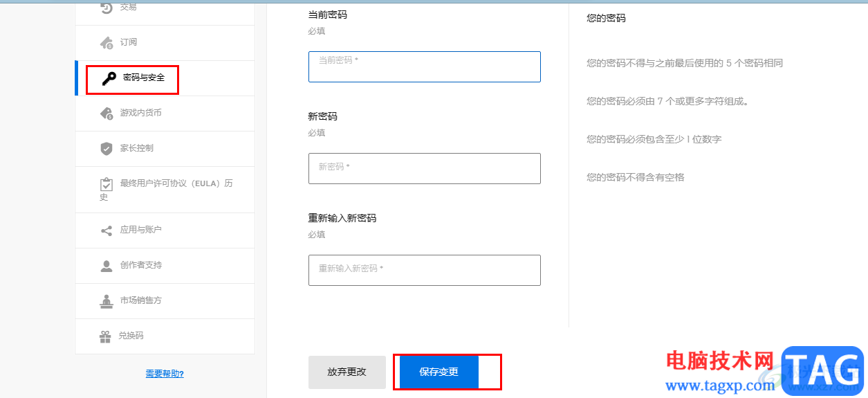
Task: Open the 需要帮助? link
Action: (165, 374)
